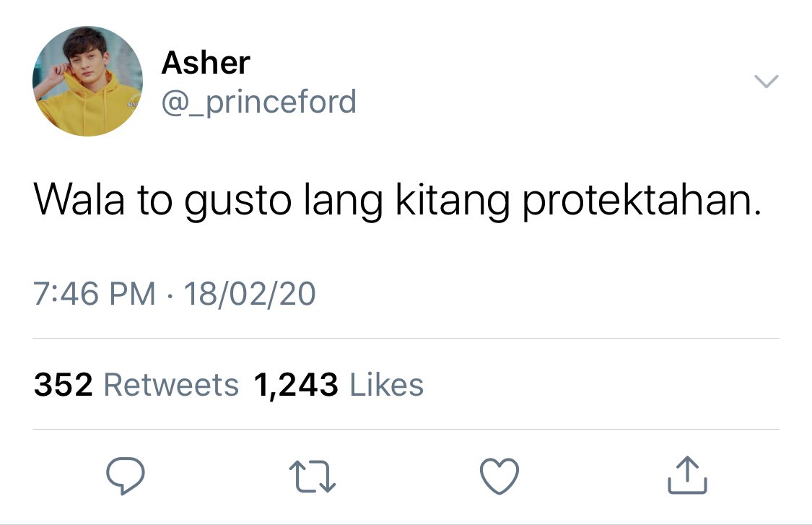
Task: Open the @_princeford handle
Action: [259, 102]
